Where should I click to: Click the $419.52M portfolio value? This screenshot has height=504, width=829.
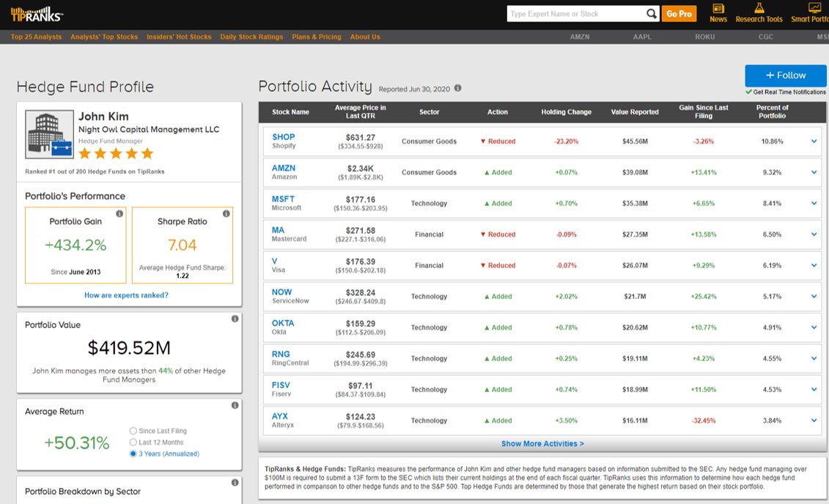tap(129, 348)
